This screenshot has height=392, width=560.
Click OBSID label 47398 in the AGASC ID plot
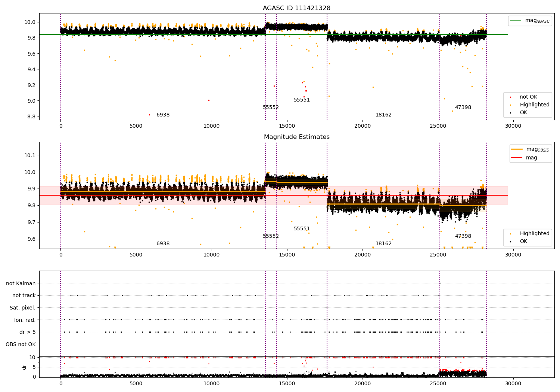coord(463,108)
